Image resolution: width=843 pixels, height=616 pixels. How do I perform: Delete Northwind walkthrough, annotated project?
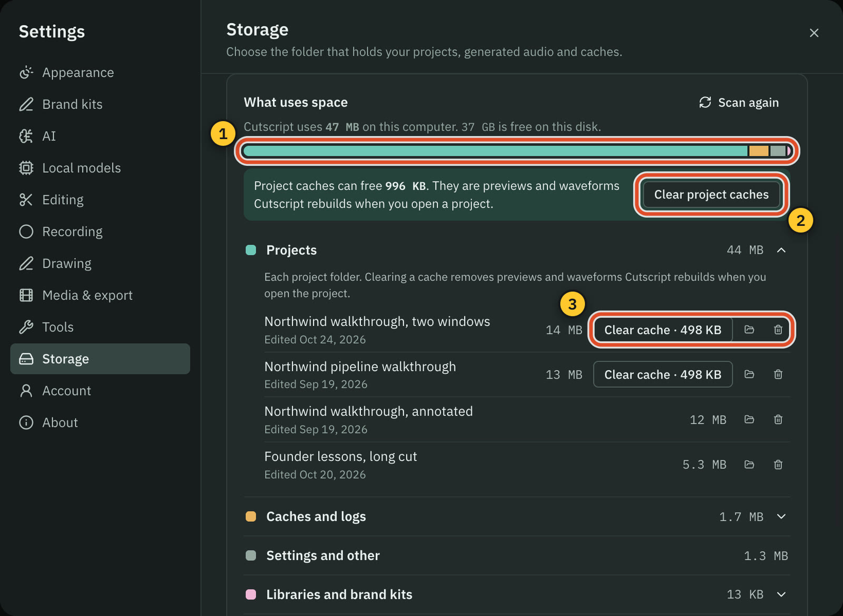point(778,420)
